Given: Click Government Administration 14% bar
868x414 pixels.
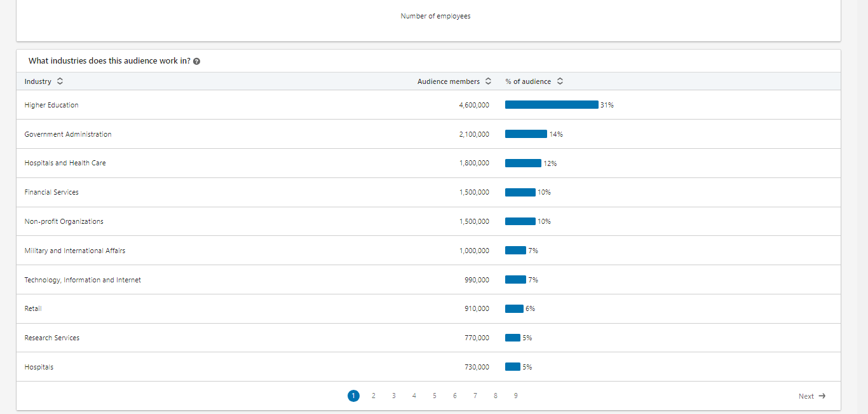Looking at the screenshot, I should [x=526, y=134].
